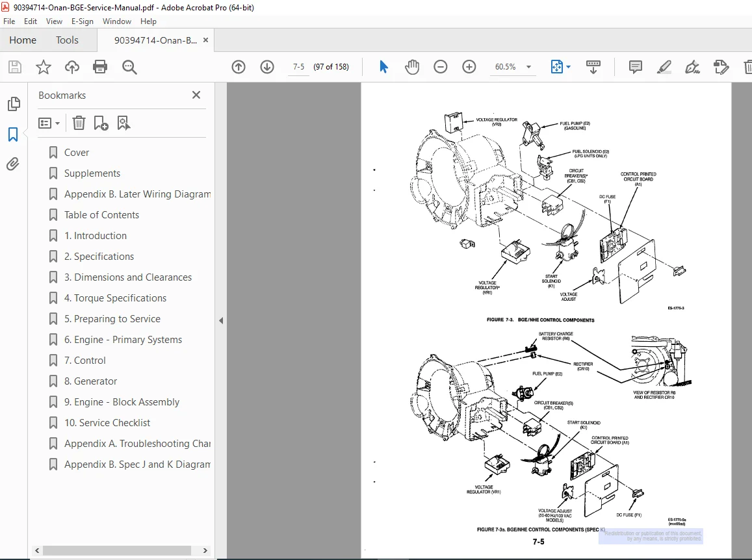Open 3. Dimensions and Clearances bookmark
Image resolution: width=752 pixels, height=560 pixels.
point(128,277)
